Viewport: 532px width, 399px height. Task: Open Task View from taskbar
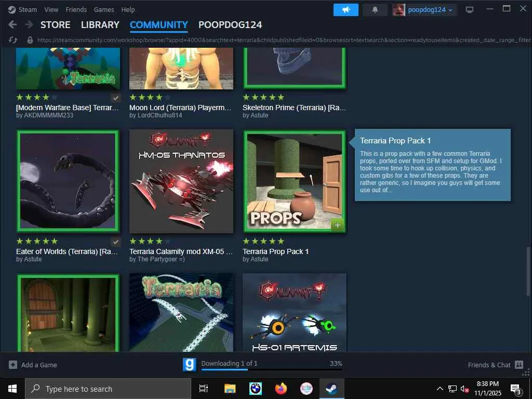(x=204, y=389)
